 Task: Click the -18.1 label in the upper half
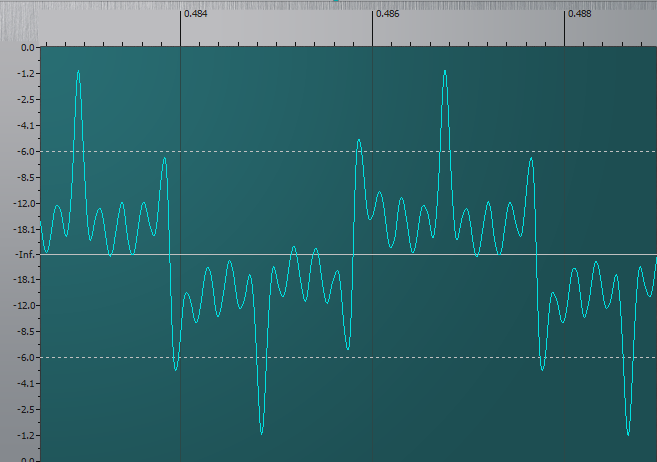(25, 230)
